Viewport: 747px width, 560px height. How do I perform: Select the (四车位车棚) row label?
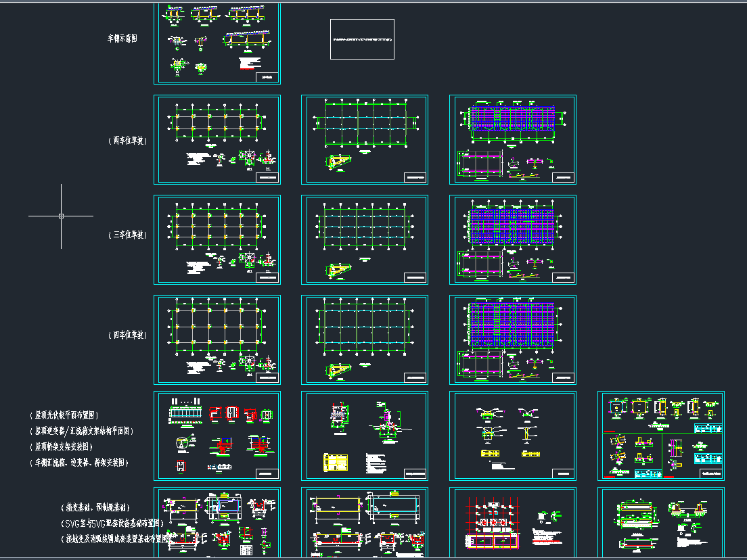(127, 335)
